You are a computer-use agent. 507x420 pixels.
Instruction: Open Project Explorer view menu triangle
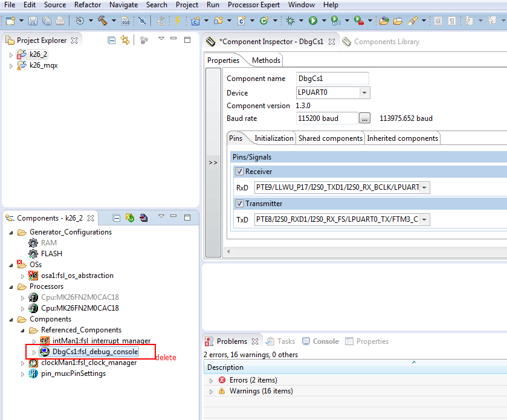point(161,39)
